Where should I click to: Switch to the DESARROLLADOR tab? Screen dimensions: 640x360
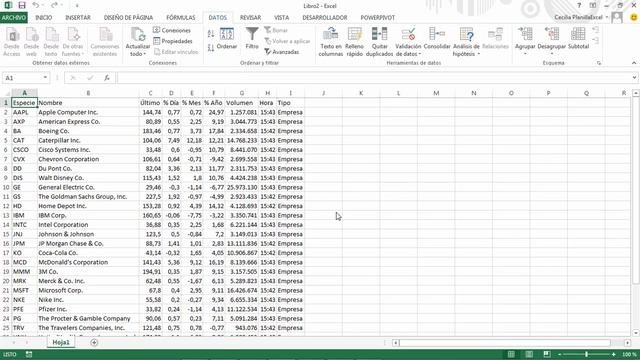[x=325, y=18]
